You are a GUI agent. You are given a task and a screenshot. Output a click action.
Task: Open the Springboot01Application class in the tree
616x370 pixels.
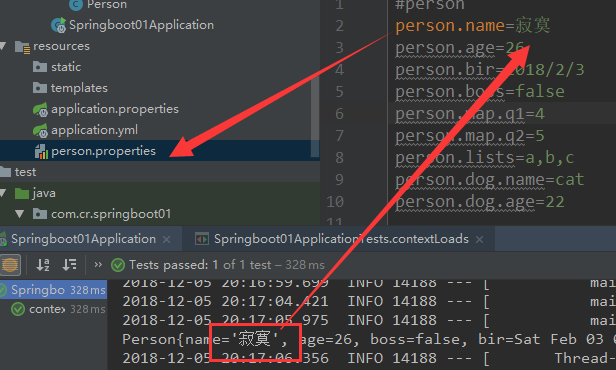[141, 25]
